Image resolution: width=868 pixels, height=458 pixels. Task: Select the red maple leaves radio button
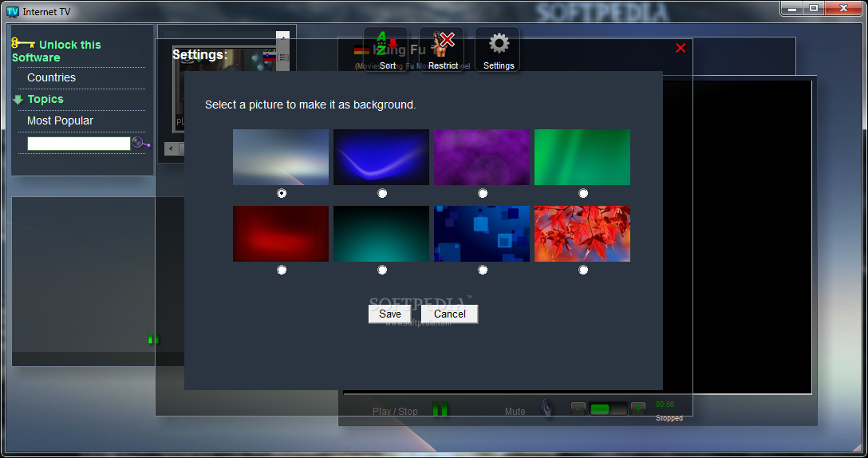point(583,270)
